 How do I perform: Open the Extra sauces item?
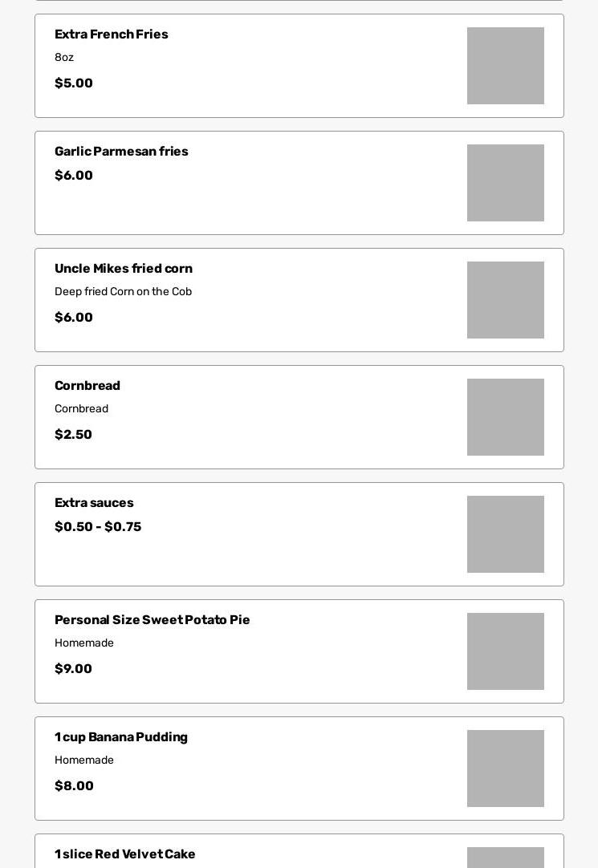[94, 503]
